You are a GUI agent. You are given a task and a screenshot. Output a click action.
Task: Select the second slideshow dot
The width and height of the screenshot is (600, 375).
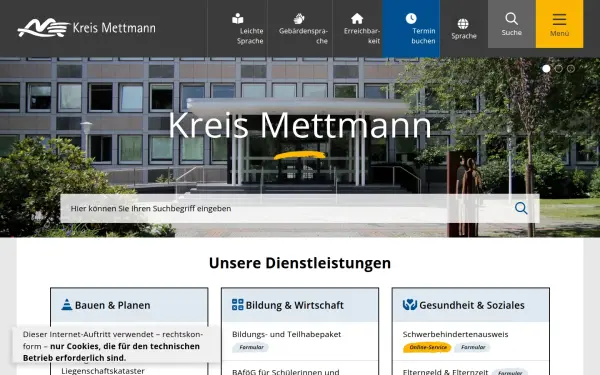(x=559, y=68)
